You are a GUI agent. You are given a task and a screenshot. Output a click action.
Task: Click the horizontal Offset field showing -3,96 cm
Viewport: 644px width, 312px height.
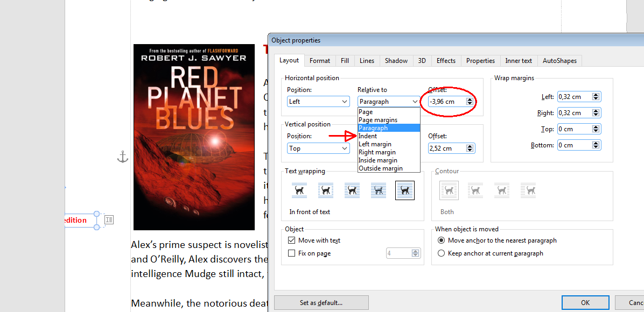(446, 102)
